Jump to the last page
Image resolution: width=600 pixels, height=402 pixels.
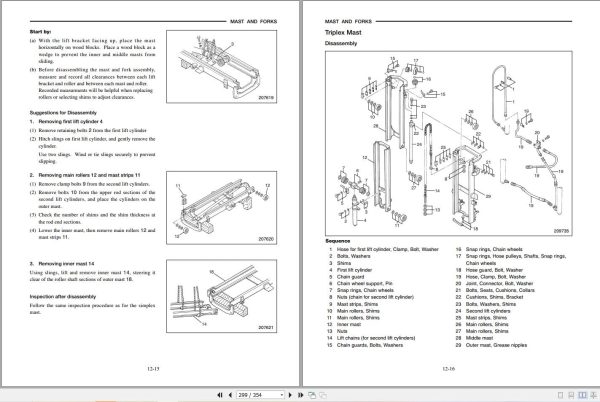(x=300, y=395)
